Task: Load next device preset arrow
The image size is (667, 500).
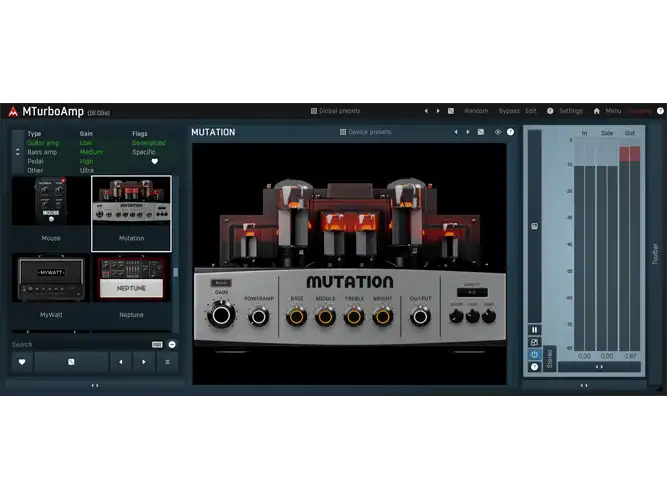Action: point(468,132)
